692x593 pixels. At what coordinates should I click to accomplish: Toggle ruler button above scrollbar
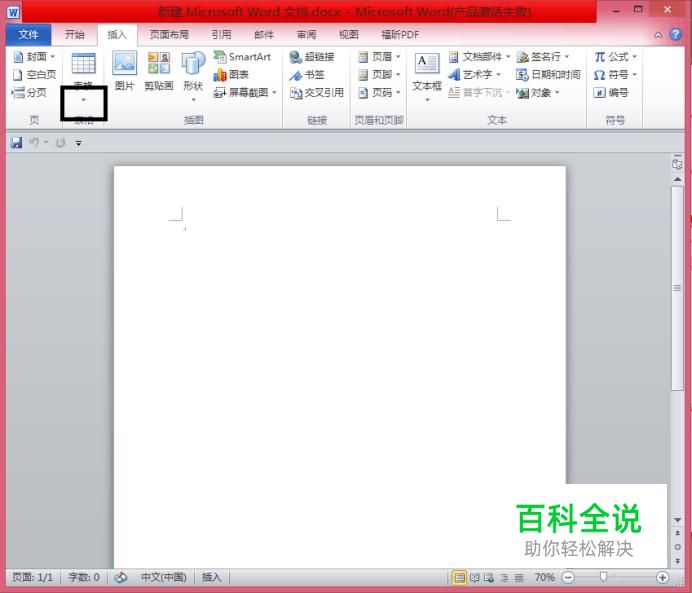tap(677, 163)
